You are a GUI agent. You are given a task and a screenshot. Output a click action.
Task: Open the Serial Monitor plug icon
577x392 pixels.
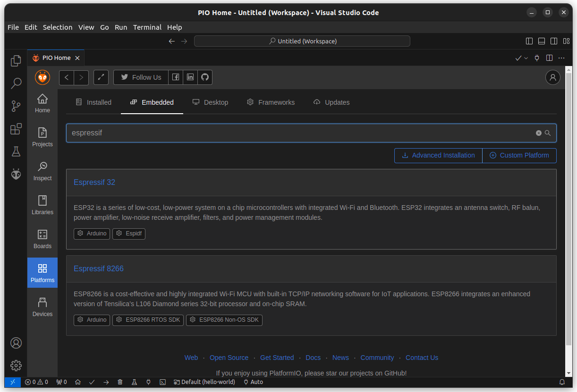[x=148, y=382]
